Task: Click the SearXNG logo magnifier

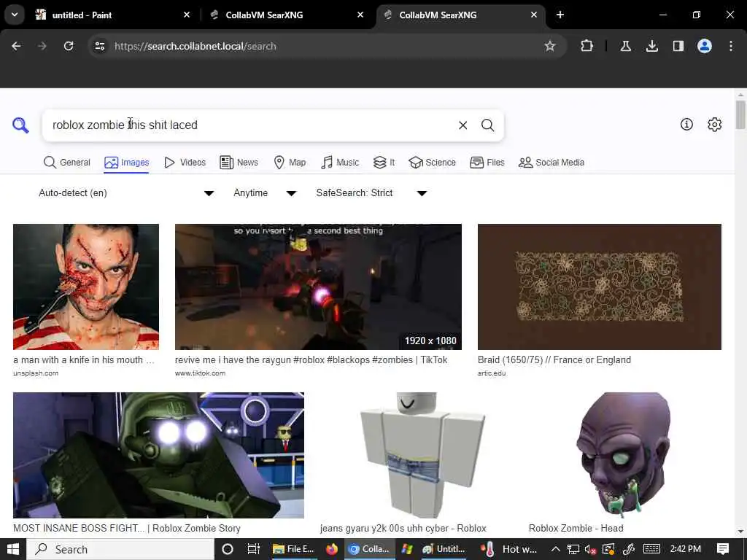Action: [20, 125]
